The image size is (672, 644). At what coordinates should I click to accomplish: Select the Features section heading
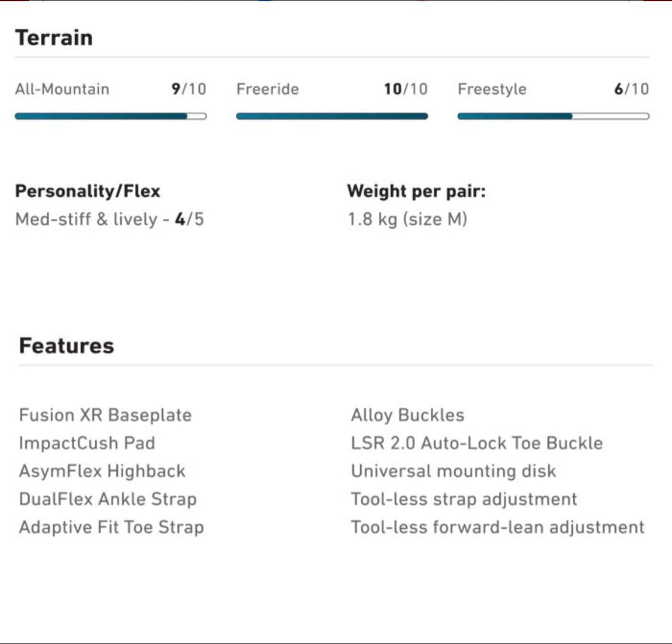pyautogui.click(x=67, y=345)
